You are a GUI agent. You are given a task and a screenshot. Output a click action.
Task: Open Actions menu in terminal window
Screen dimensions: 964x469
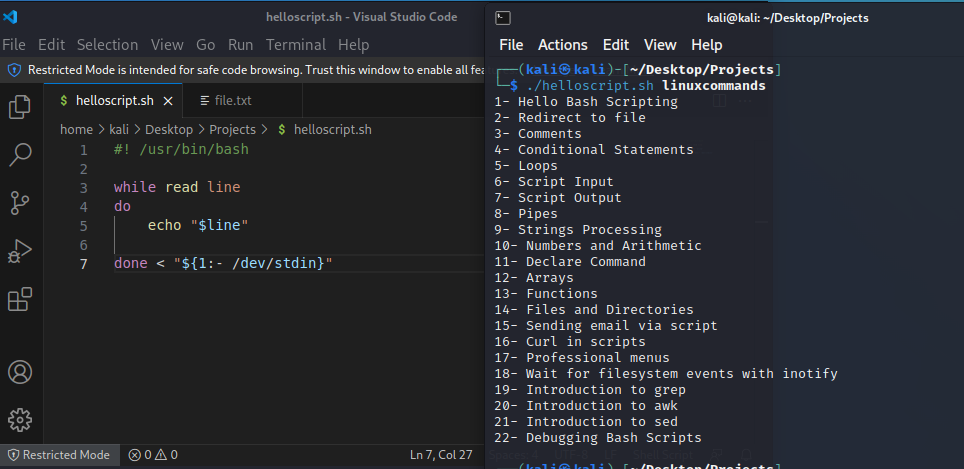[x=563, y=45]
